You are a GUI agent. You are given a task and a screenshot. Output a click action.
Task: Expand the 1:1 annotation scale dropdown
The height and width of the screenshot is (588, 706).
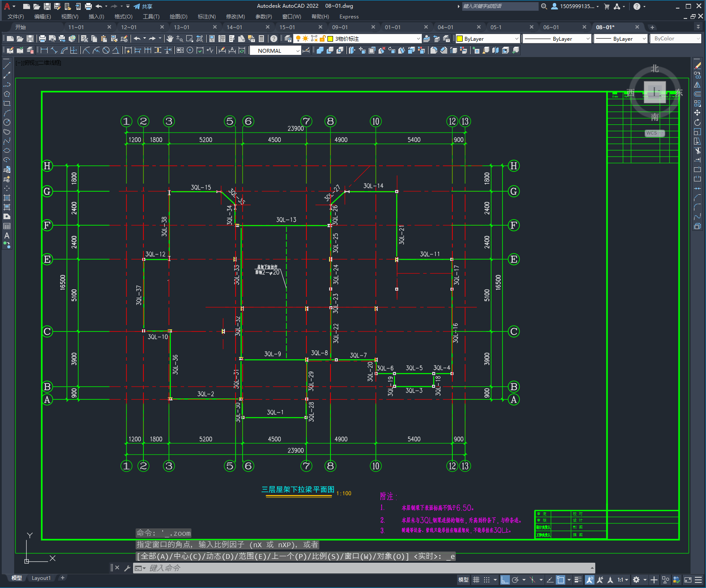click(623, 580)
